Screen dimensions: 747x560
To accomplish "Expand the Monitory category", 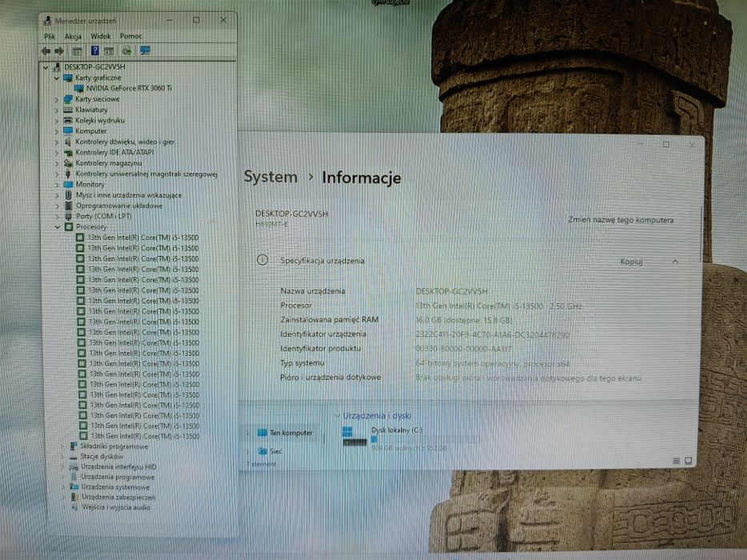I will pyautogui.click(x=57, y=184).
